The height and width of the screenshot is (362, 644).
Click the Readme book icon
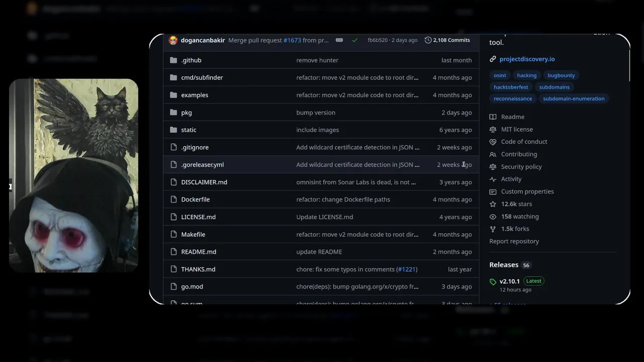tap(493, 117)
